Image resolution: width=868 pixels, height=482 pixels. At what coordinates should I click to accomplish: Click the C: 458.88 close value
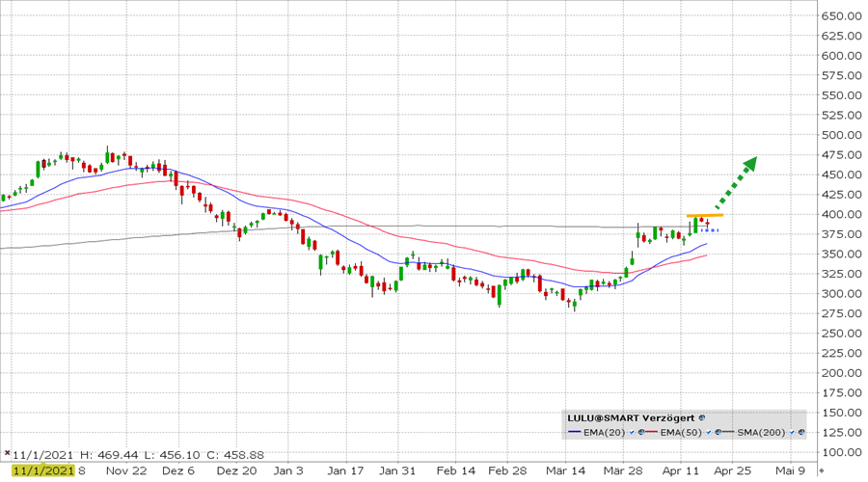(234, 455)
